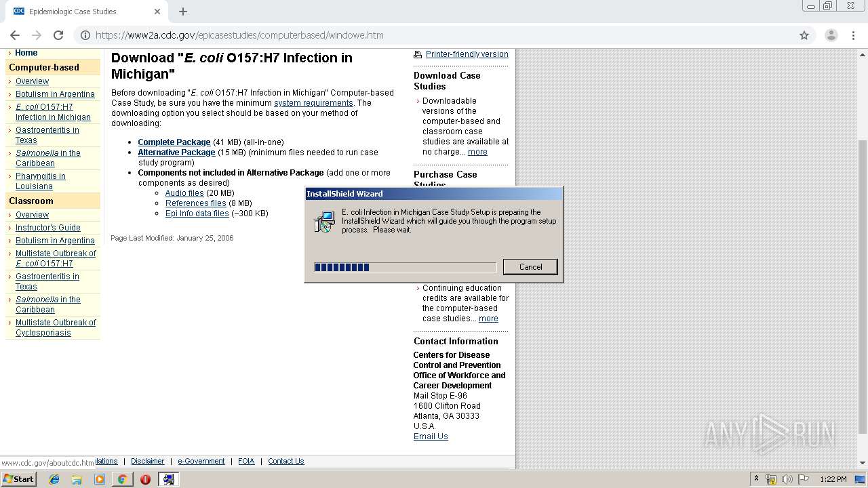Image resolution: width=868 pixels, height=488 pixels.
Task: View site info via the address bar info icon
Action: click(x=85, y=35)
